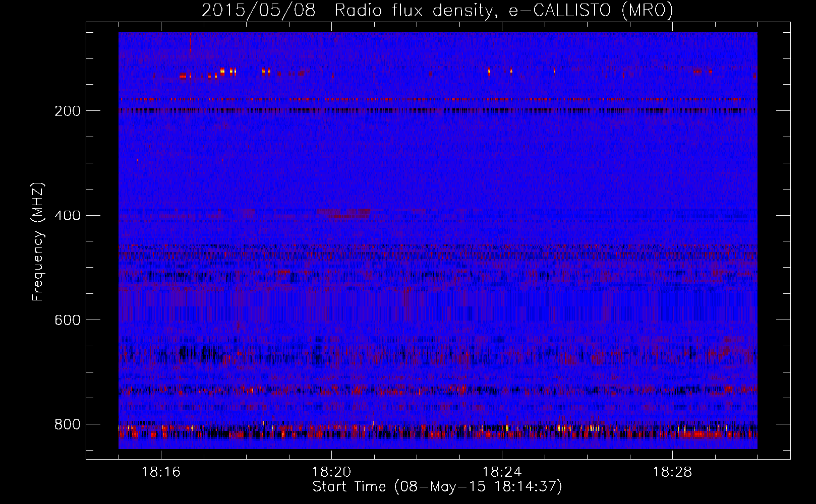Viewport: 816px width, 504px height.
Task: Click the 'Frequency (MHZ)' axis label
Action: [x=38, y=241]
